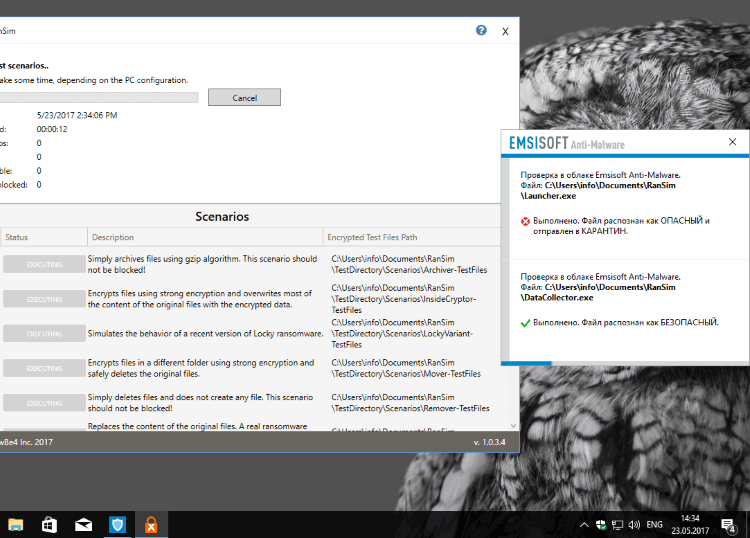Viewport: 750px width, 538px height.
Task: Click EXECUTING status for InsideCryptor scenario
Action: (x=44, y=299)
